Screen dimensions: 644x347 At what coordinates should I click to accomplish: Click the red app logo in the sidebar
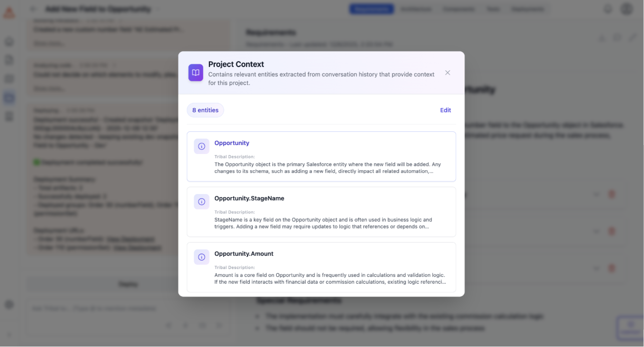tap(9, 13)
